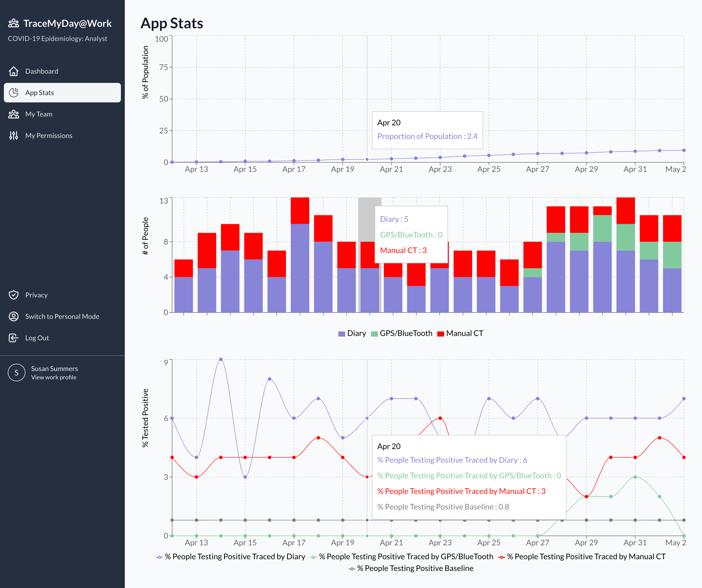This screenshot has width=702, height=588.
Task: Click the Privacy shield icon
Action: 14,295
